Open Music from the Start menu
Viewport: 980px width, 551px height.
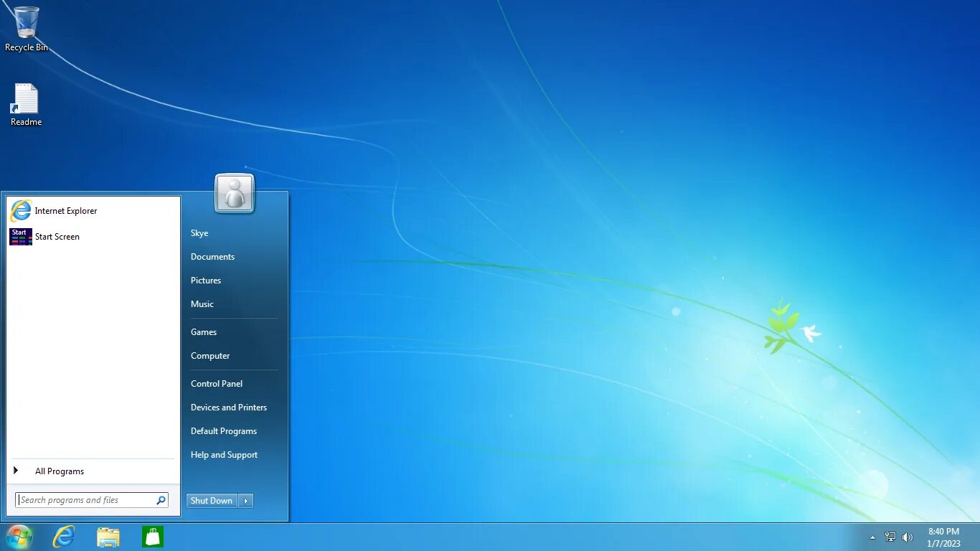(202, 304)
